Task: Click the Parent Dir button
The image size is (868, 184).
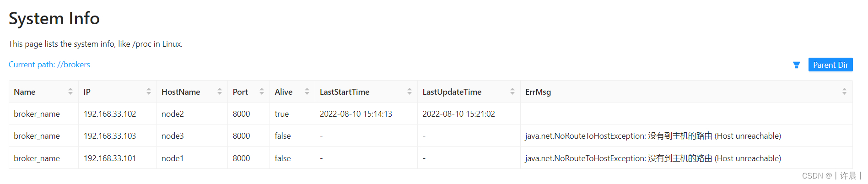Action: click(x=830, y=65)
